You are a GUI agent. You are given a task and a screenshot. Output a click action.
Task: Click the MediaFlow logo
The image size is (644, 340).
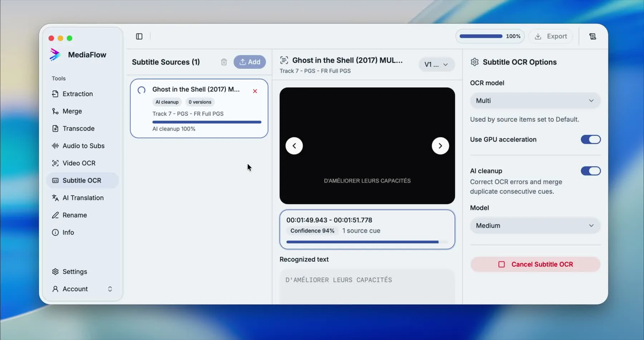coord(55,55)
